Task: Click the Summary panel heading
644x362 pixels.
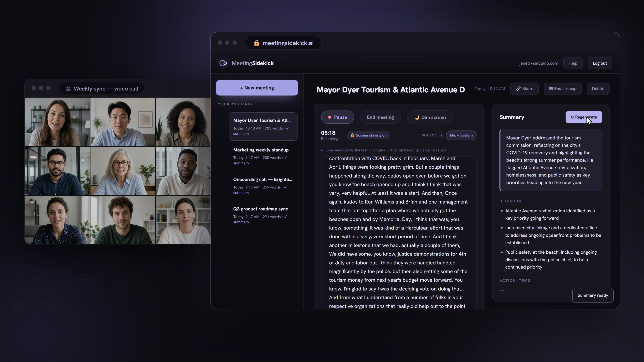Action: [512, 117]
